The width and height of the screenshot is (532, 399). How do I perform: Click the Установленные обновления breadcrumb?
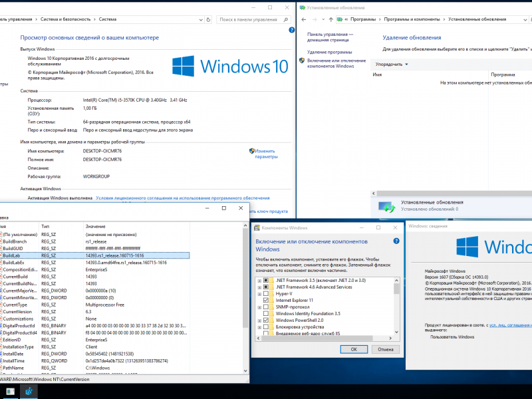click(477, 19)
